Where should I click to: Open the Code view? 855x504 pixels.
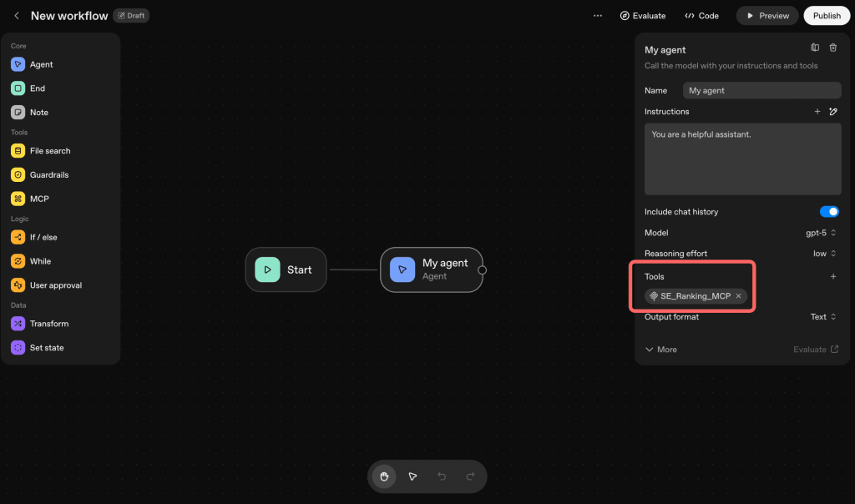pos(701,16)
